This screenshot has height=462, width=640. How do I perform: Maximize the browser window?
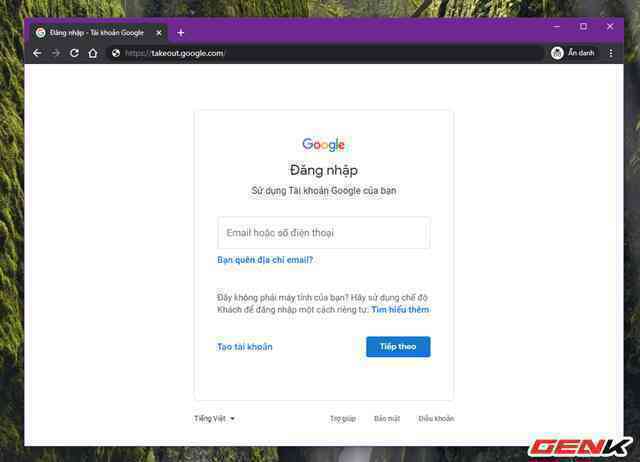tap(583, 27)
